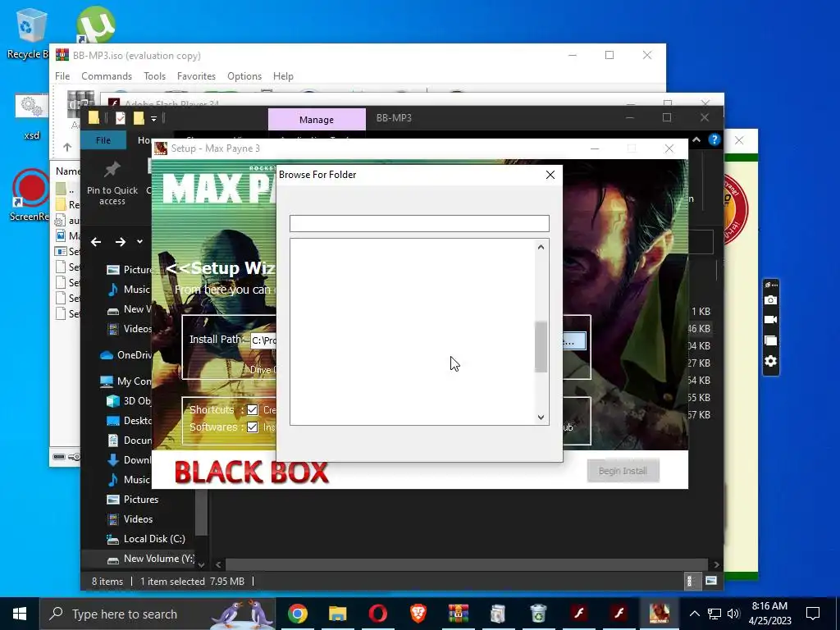
Task: Open the File tab in Explorer ribbon
Action: click(103, 140)
